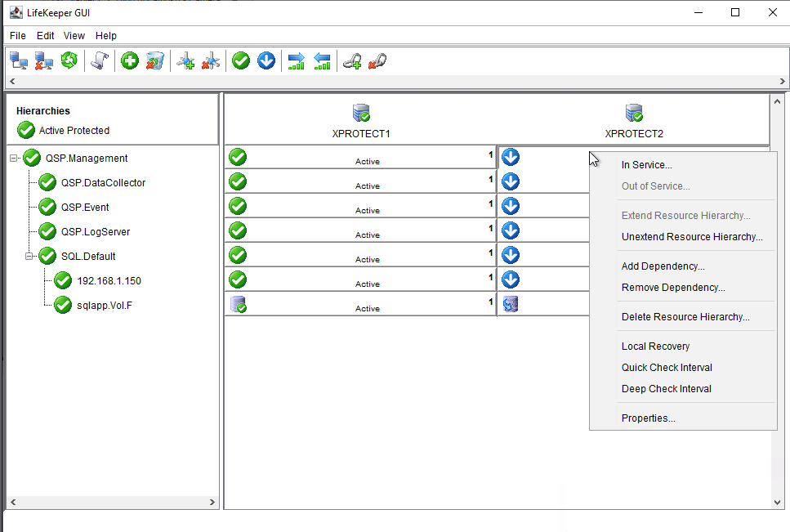
Task: Open the Help menu
Action: click(x=106, y=36)
